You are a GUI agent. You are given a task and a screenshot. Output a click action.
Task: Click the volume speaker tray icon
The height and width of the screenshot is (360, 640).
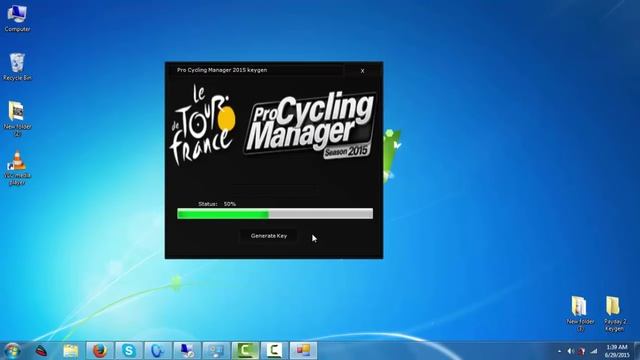pos(571,351)
